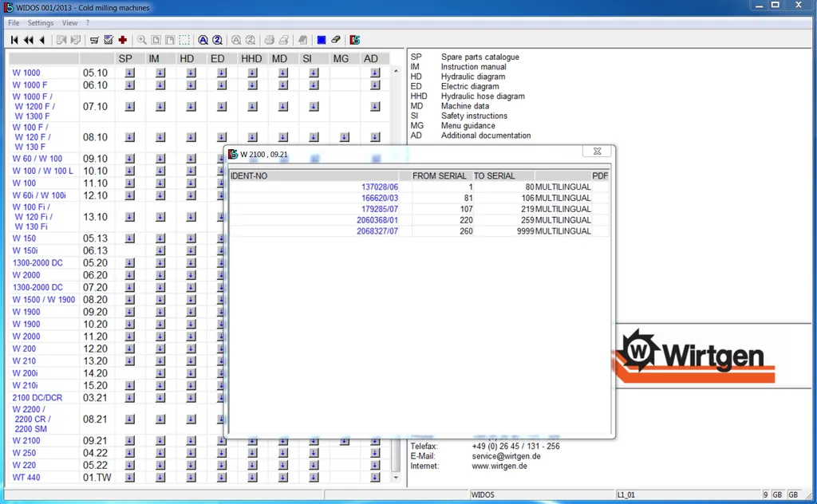
Task: Click the double-arrow rewind toolbar icon
Action: [28, 40]
